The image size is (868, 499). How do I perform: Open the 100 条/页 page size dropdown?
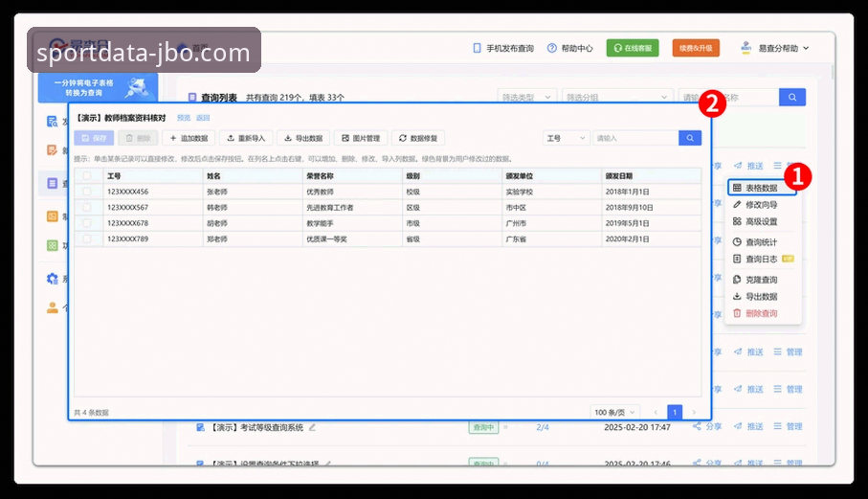pos(614,412)
